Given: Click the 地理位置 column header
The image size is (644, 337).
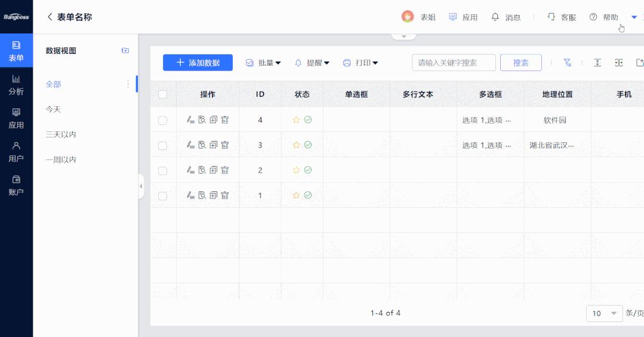Looking at the screenshot, I should pyautogui.click(x=557, y=94).
